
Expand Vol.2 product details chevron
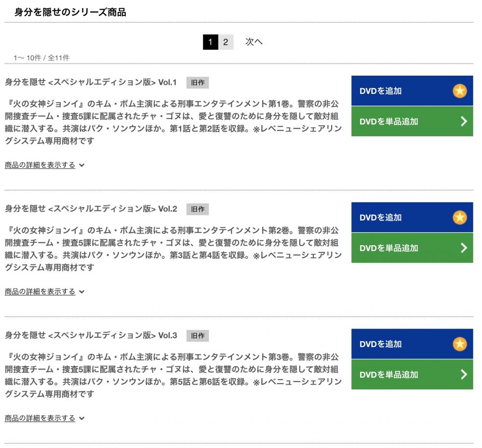81,292
